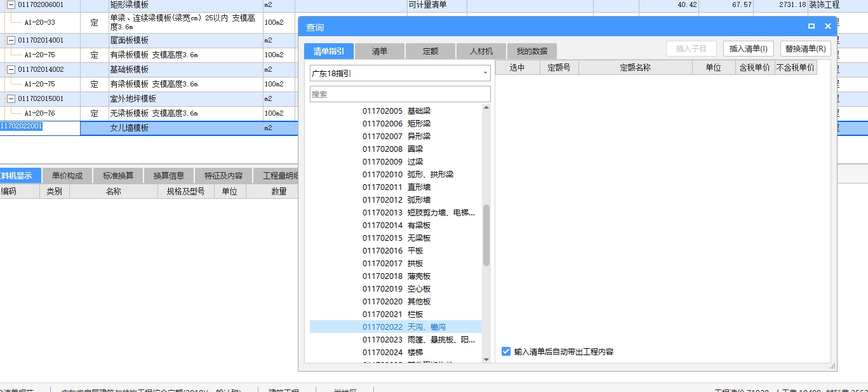Click the 规格及型号 column header
The width and height of the screenshot is (868, 392).
tap(185, 191)
